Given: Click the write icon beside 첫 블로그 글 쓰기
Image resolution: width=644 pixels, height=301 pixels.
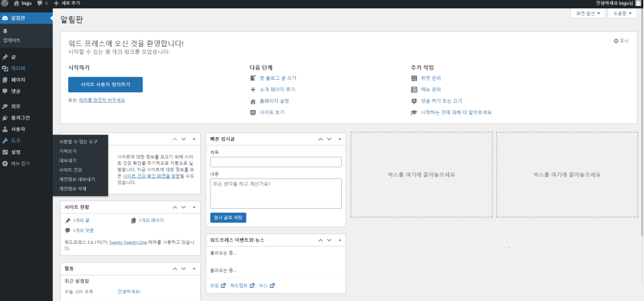Looking at the screenshot, I should (x=253, y=78).
